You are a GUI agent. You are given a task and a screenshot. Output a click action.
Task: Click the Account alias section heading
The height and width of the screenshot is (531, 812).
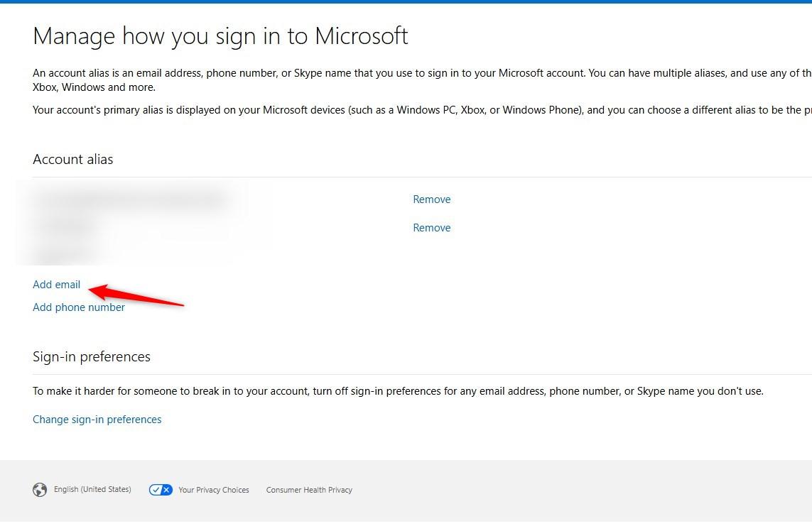click(x=72, y=160)
